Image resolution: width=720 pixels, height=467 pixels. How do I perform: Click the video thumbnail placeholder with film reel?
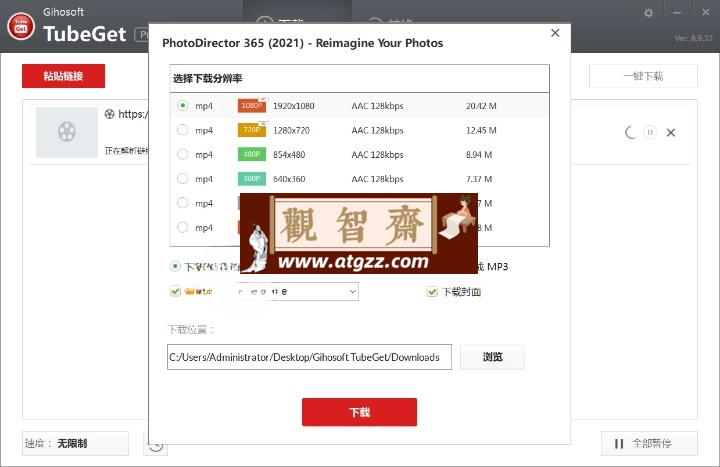(67, 132)
